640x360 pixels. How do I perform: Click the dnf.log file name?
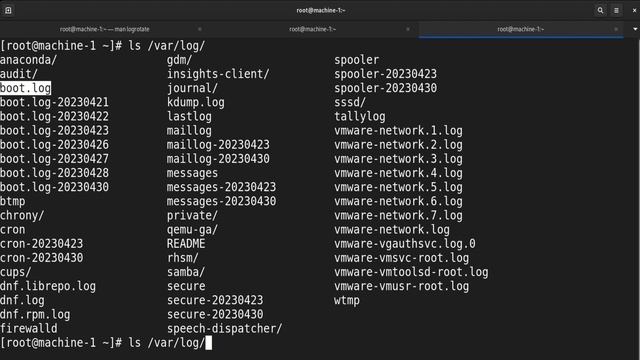coord(22,300)
